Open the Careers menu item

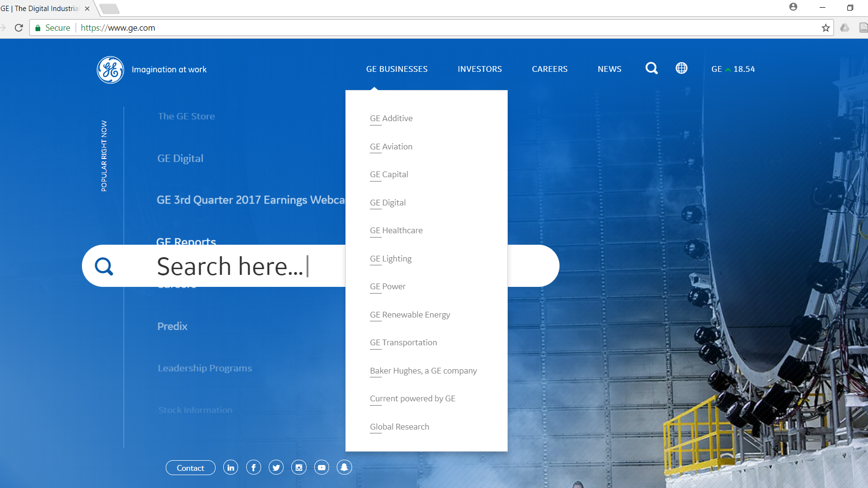549,69
